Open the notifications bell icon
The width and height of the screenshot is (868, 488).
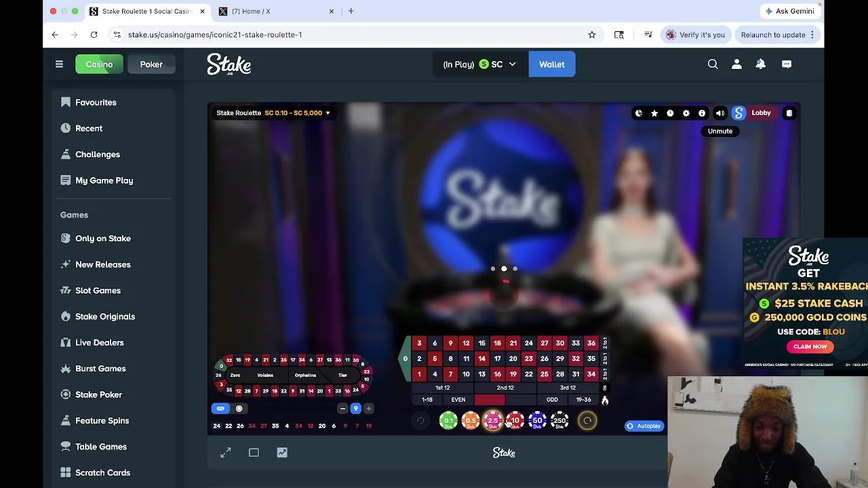761,64
